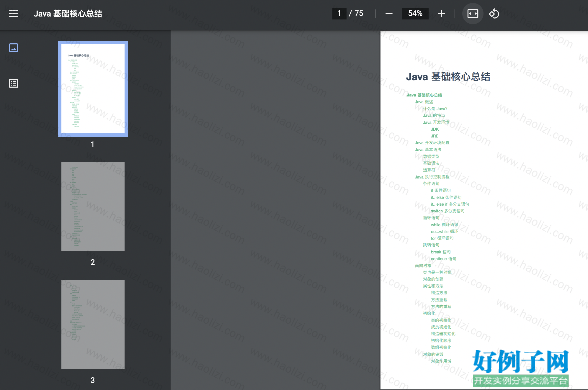Open the 'if...else 条件语句' link
This screenshot has width=588, height=390.
click(446, 197)
